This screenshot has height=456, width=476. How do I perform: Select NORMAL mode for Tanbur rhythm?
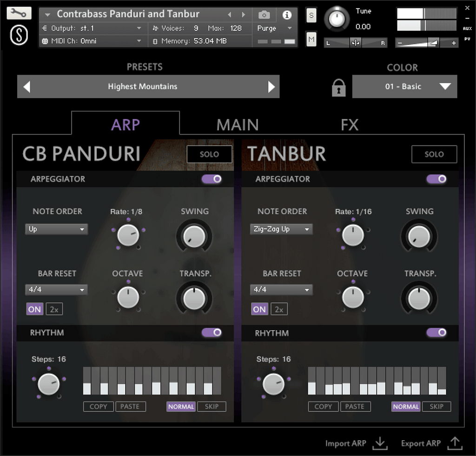click(x=406, y=407)
